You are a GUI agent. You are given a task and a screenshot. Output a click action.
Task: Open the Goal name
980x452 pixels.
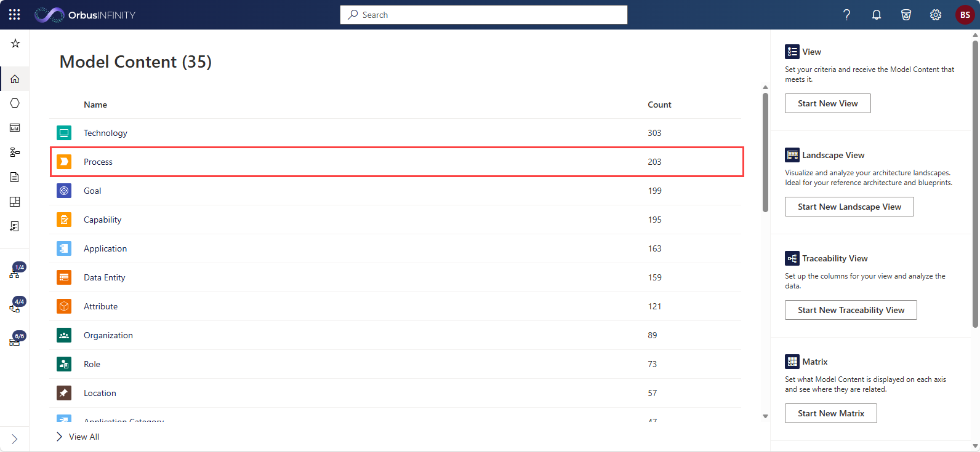click(92, 191)
